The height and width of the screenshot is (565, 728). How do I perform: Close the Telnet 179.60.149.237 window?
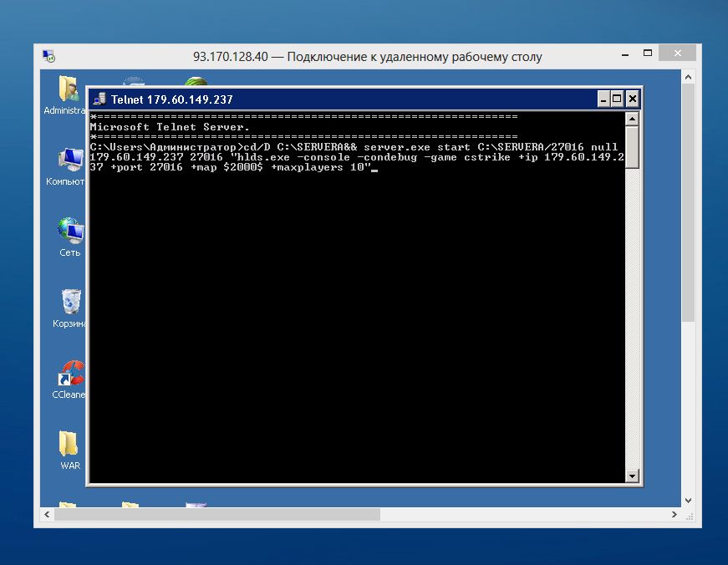click(x=632, y=99)
